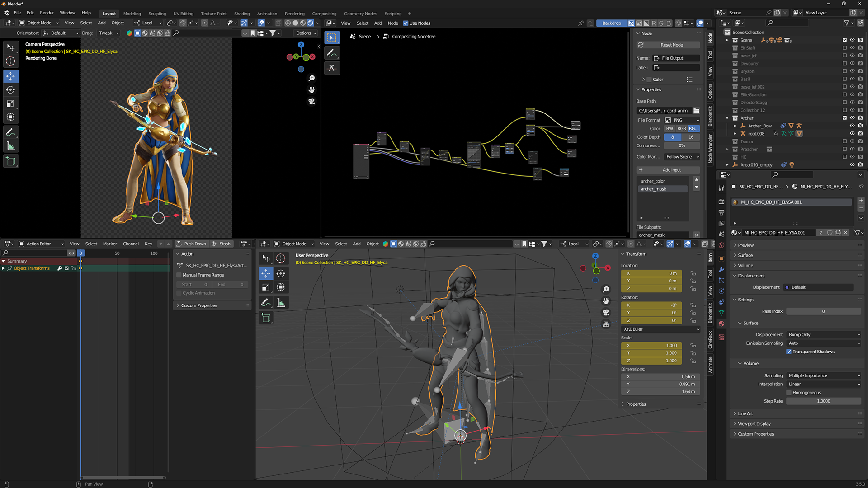The image size is (868, 488).
Task: Click the Links Cut tool in node editor
Action: 332,68
